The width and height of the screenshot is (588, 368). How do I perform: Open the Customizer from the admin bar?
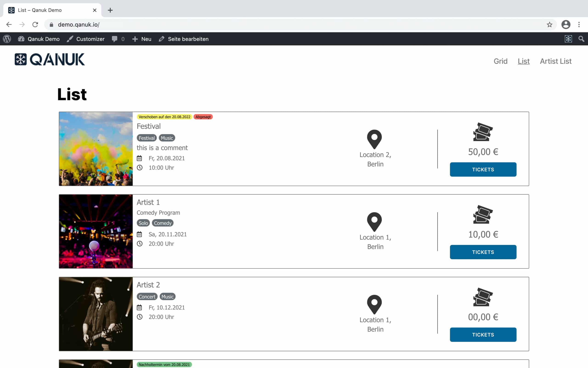tap(85, 39)
